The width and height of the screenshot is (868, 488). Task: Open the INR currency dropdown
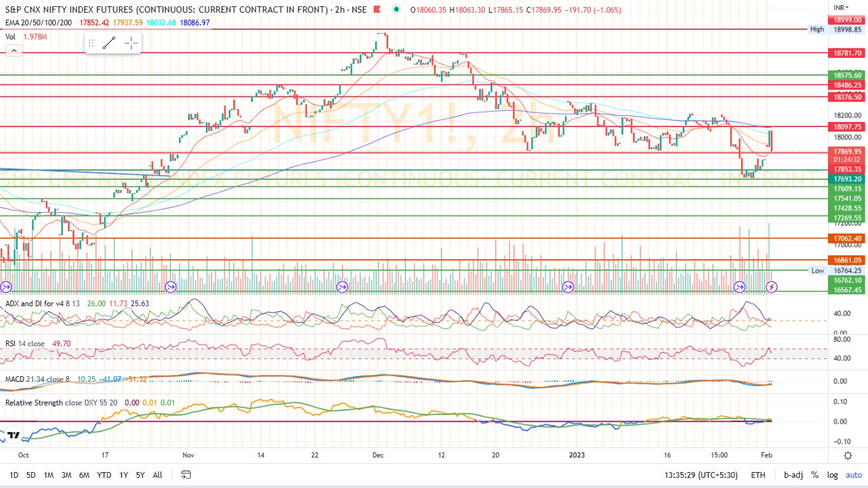[841, 8]
